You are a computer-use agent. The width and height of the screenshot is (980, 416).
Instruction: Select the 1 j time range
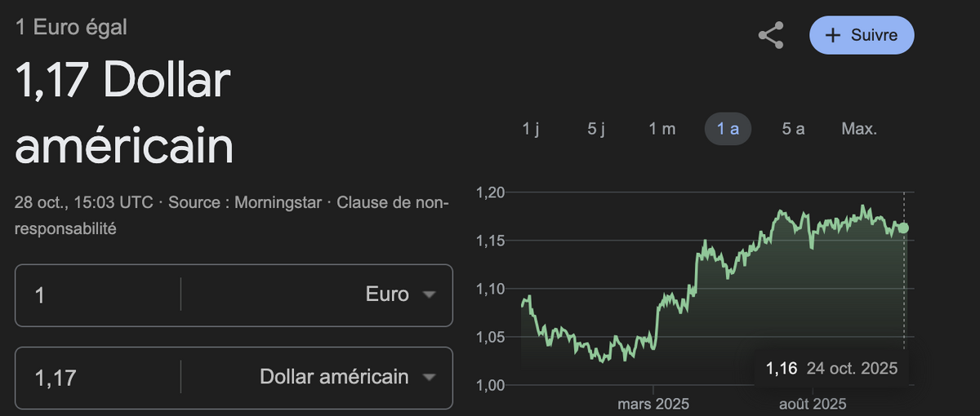pyautogui.click(x=531, y=129)
